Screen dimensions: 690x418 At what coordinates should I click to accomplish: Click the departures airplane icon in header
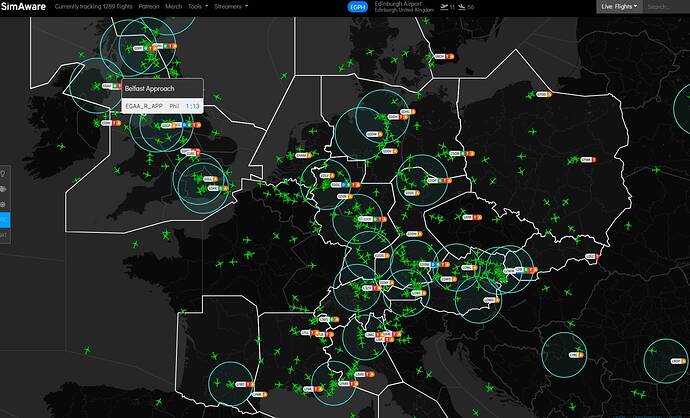[x=453, y=6]
